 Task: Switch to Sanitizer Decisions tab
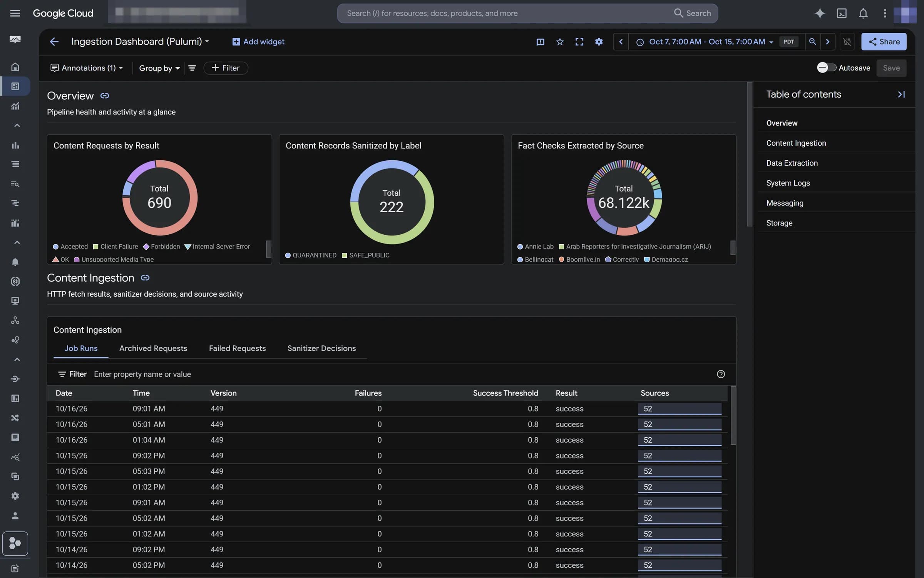[321, 348]
